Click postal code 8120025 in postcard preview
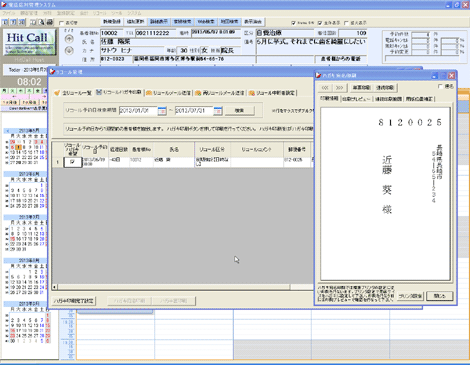 click(410, 123)
